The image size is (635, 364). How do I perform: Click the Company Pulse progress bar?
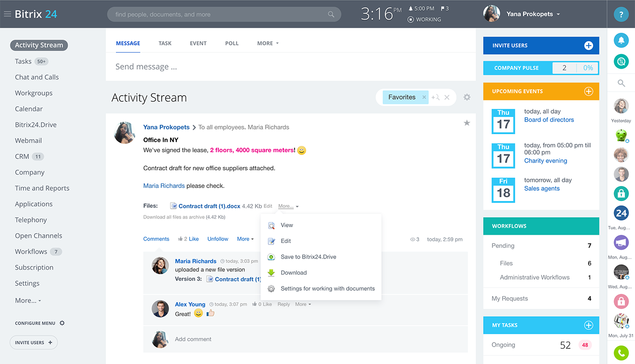[x=575, y=68]
